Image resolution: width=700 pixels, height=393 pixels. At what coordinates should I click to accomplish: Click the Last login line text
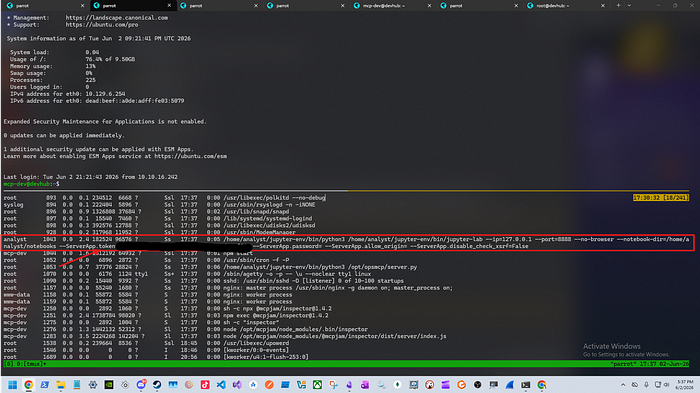pyautogui.click(x=90, y=177)
